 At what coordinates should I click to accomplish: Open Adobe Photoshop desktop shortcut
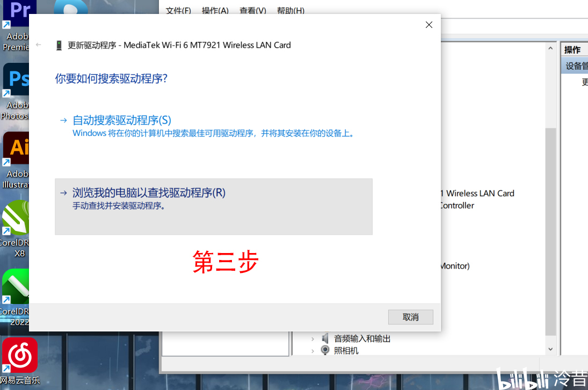pos(16,91)
